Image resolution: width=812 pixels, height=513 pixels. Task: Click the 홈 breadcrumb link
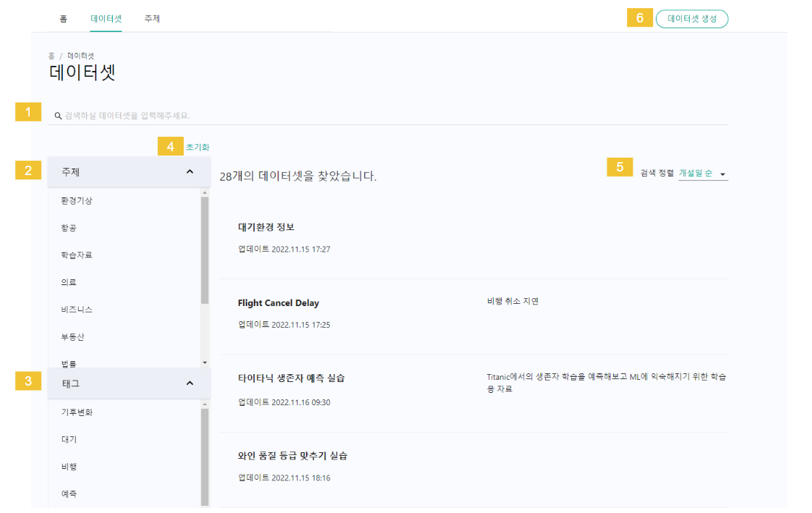[x=51, y=56]
